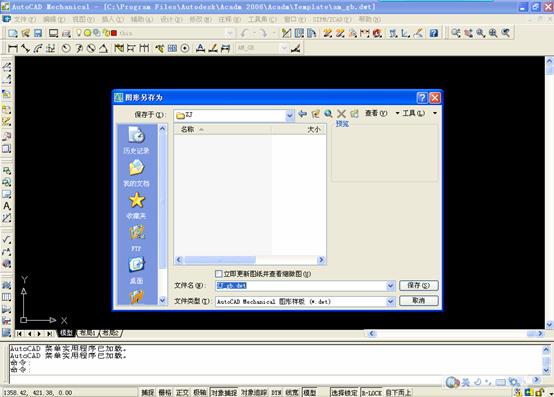Screen dimensions: 554x397
Task: Switch to 布局1 layout tab
Action: 87,333
